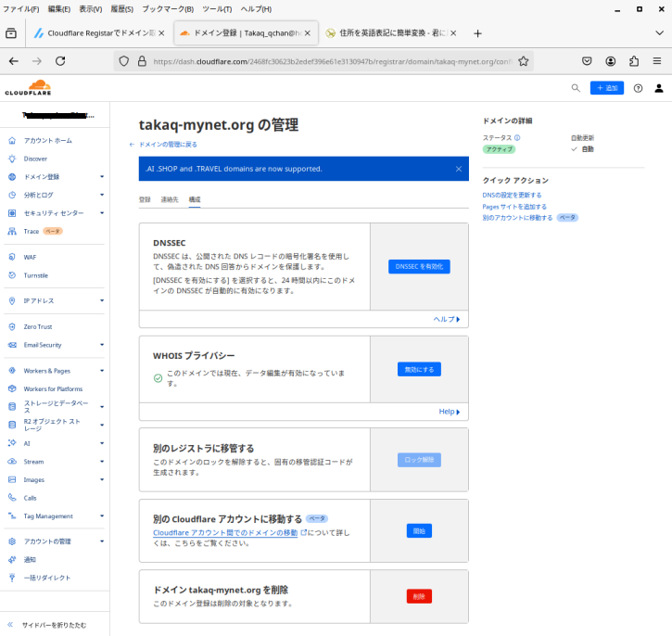
Task: Click the shield tracking protection icon
Action: [124, 61]
